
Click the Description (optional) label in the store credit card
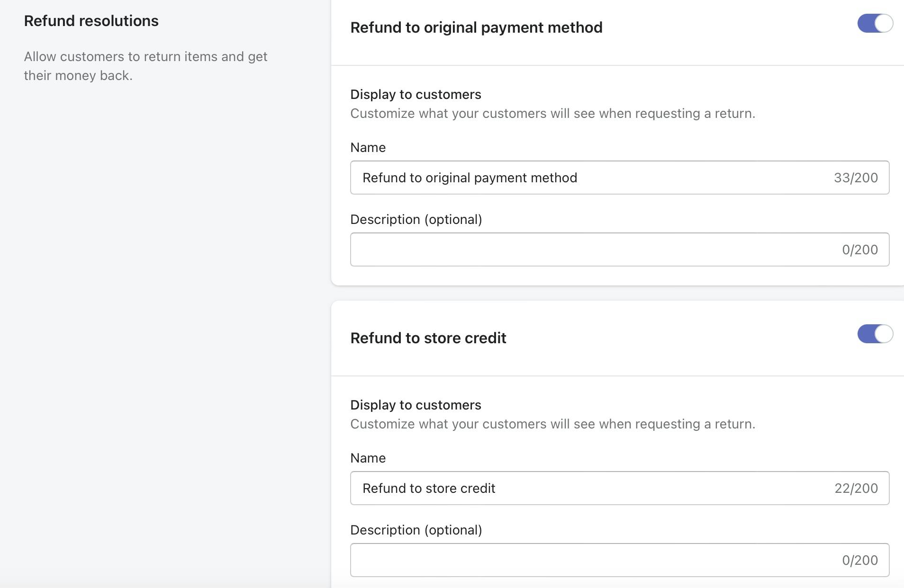click(x=416, y=530)
